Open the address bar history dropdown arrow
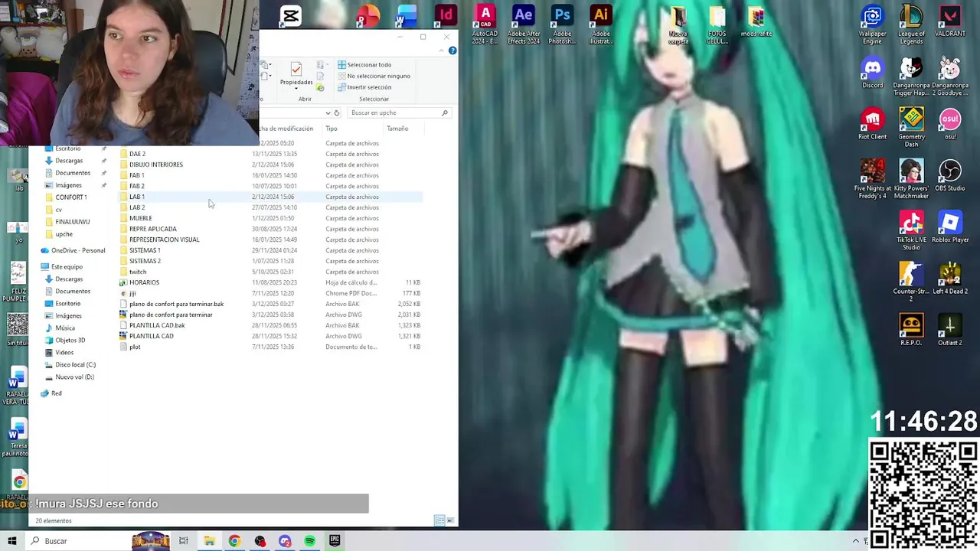Screen dimensions: 980x551 pos(328,113)
